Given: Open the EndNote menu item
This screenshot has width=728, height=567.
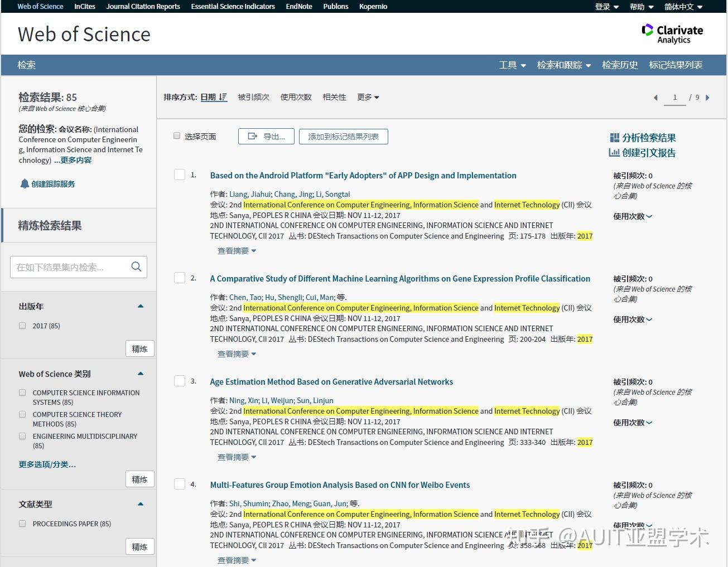Looking at the screenshot, I should tap(299, 6).
